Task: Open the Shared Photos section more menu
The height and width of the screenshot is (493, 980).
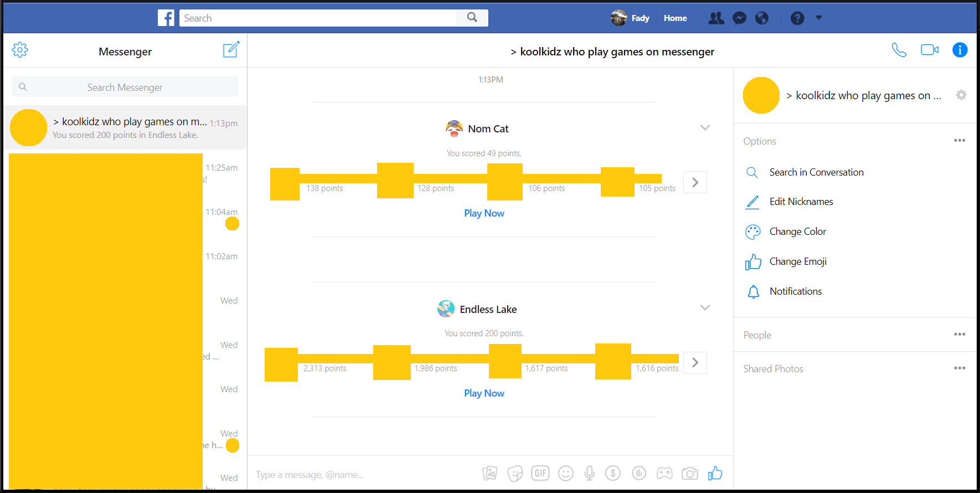Action: point(960,368)
